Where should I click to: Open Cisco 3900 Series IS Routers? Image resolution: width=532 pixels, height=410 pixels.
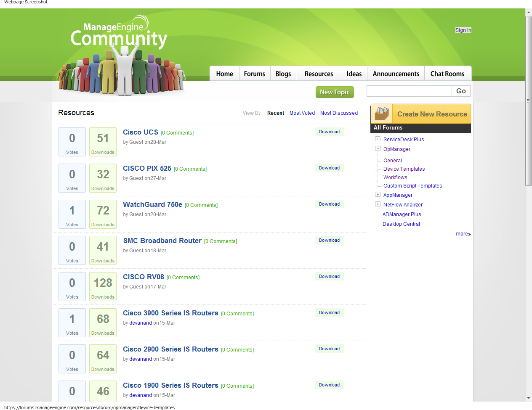(170, 313)
